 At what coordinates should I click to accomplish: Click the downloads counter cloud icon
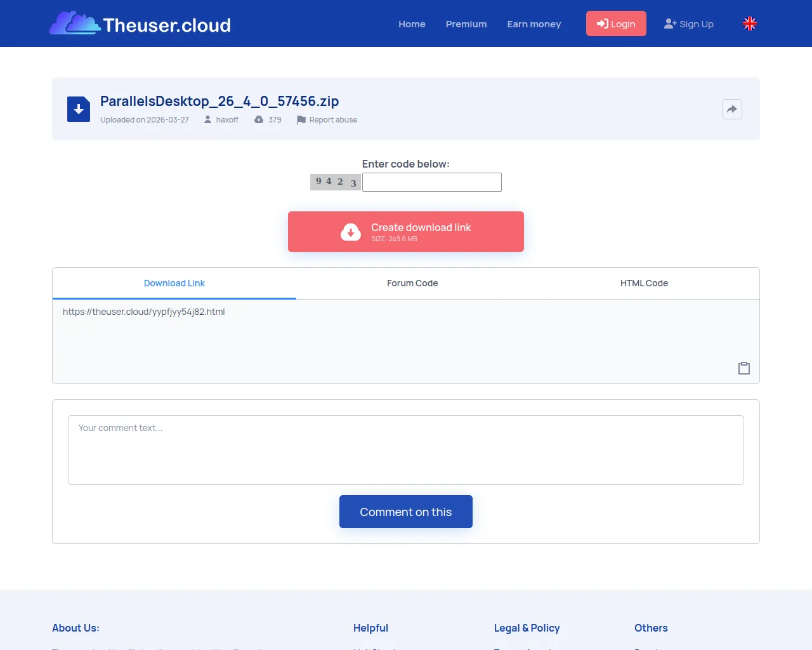coord(258,119)
